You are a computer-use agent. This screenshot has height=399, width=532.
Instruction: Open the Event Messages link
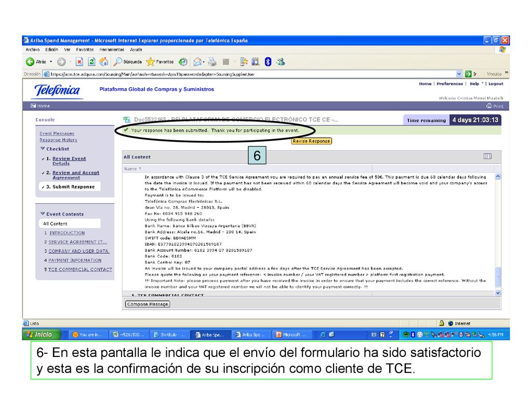click(x=57, y=134)
